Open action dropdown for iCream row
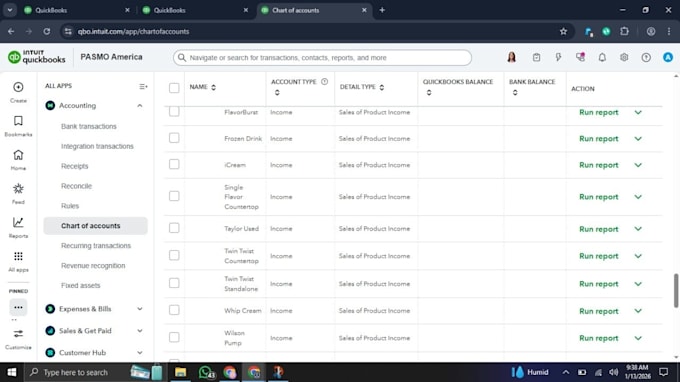This screenshot has height=382, width=680. tap(638, 165)
